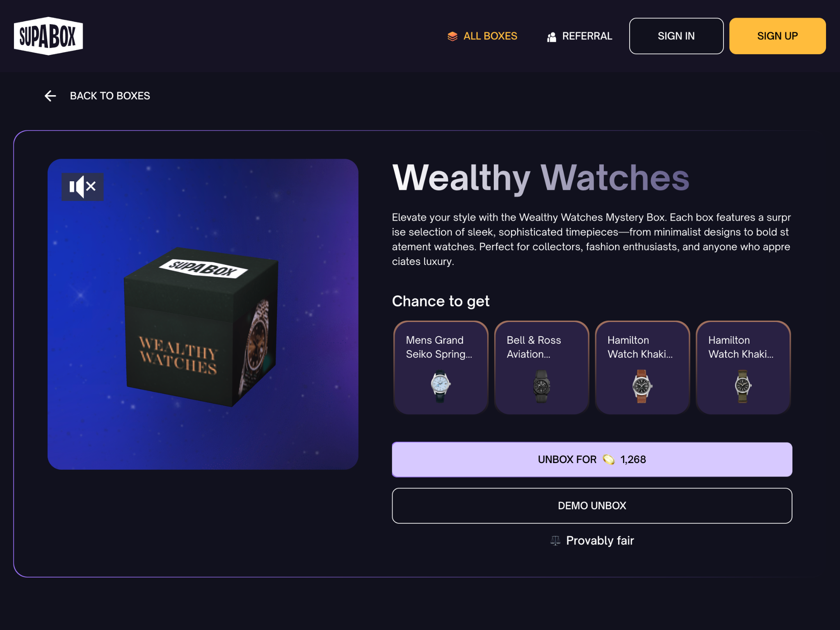The height and width of the screenshot is (630, 840).
Task: Click the referral person icon
Action: tap(552, 37)
